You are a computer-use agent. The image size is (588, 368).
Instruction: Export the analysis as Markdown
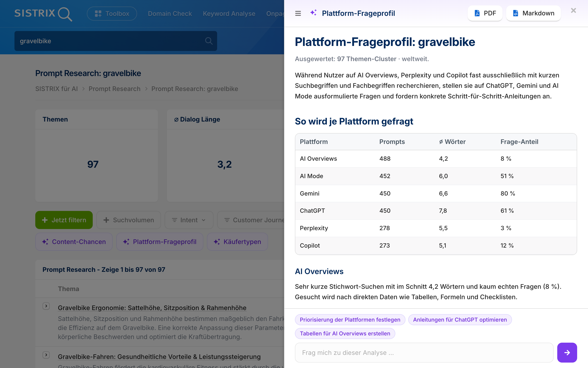(533, 13)
